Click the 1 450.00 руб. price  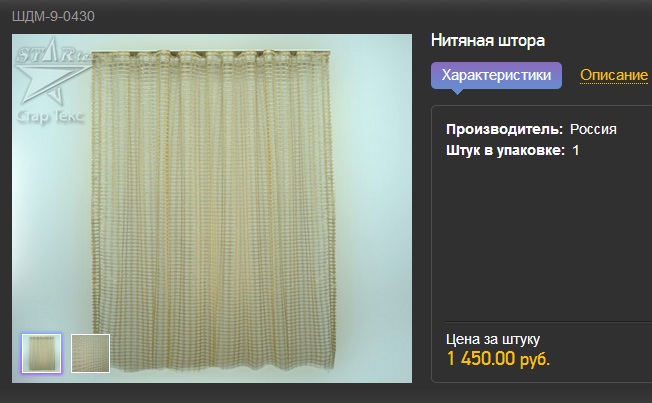coord(498,358)
